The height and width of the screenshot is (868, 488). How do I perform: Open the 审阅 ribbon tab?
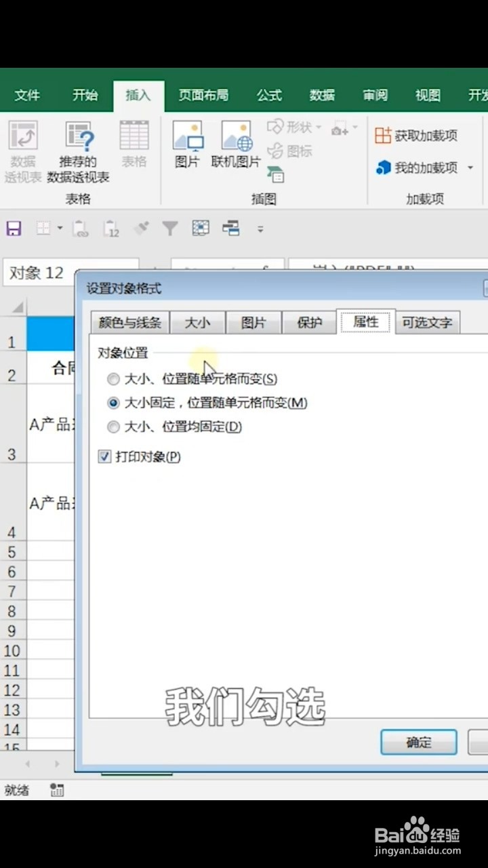[x=375, y=96]
